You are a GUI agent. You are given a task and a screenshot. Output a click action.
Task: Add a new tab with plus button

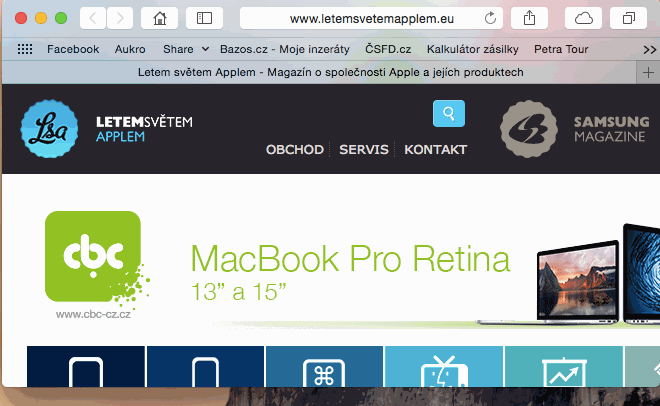pos(648,72)
